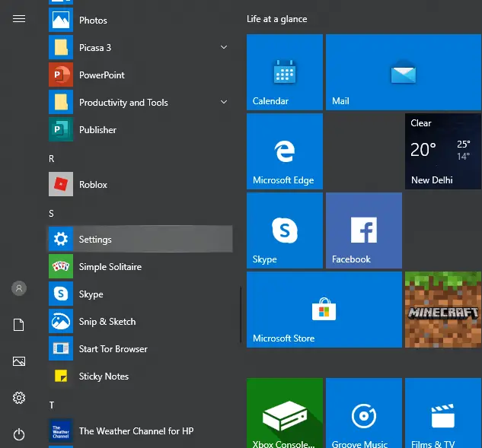Image resolution: width=482 pixels, height=448 pixels.
Task: Open Sticky Notes app
Action: (x=140, y=376)
